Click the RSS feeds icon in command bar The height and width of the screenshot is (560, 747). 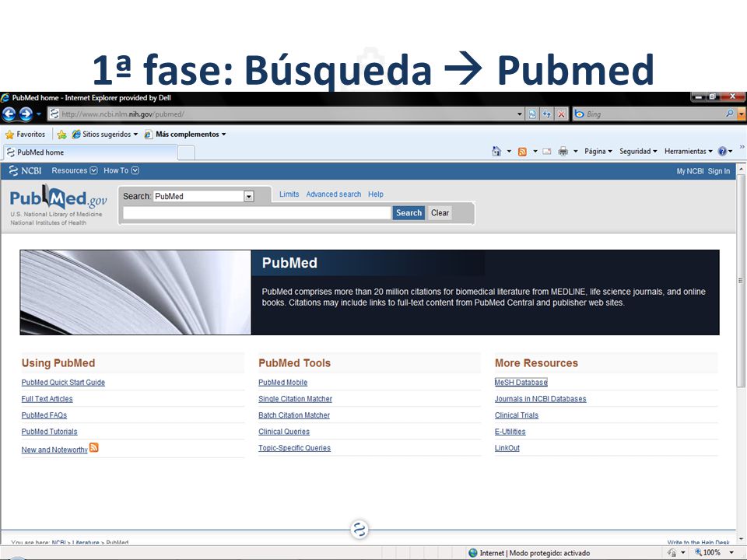pos(522,152)
